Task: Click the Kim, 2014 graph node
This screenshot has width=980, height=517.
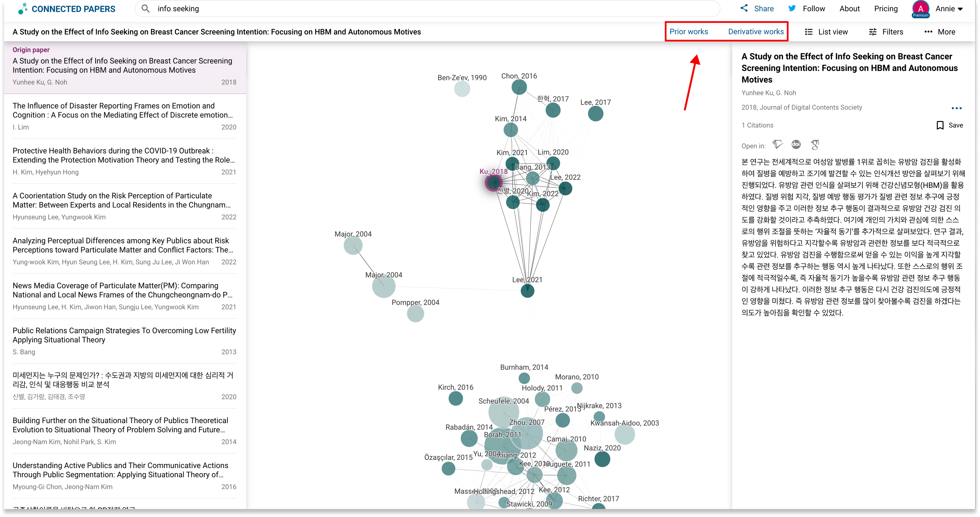Action: click(511, 130)
